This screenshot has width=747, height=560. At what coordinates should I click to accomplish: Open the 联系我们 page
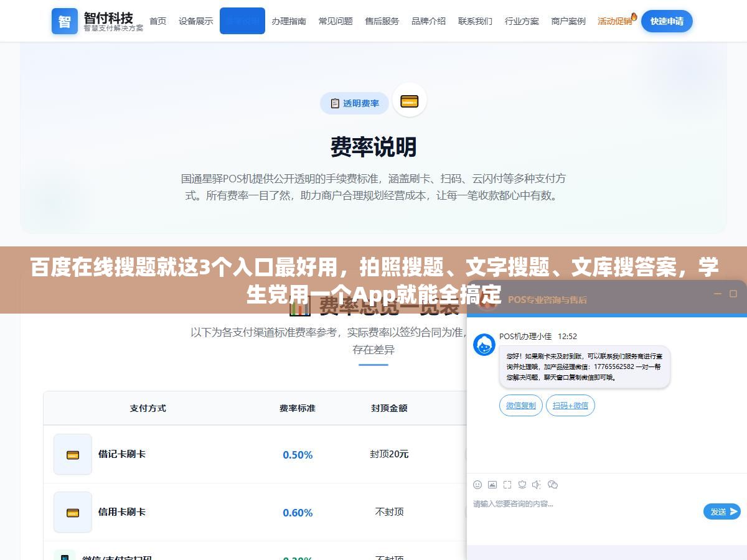[x=475, y=21]
